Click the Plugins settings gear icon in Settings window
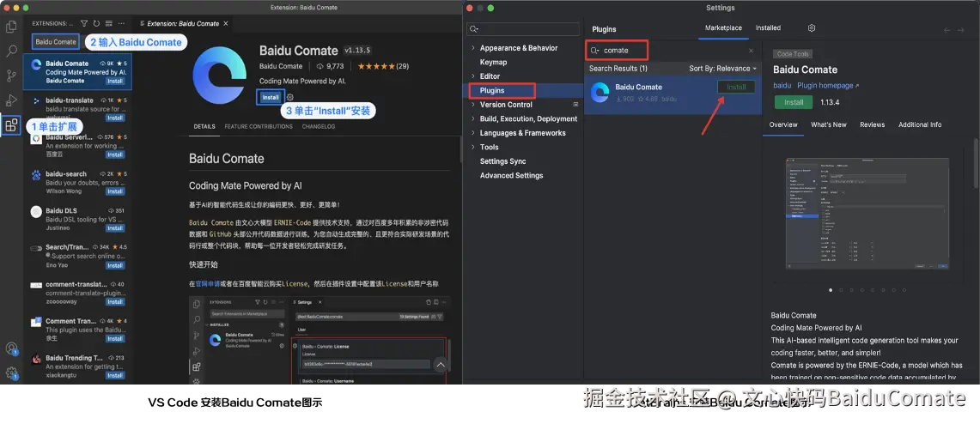Image resolution: width=980 pixels, height=424 pixels. [x=812, y=28]
